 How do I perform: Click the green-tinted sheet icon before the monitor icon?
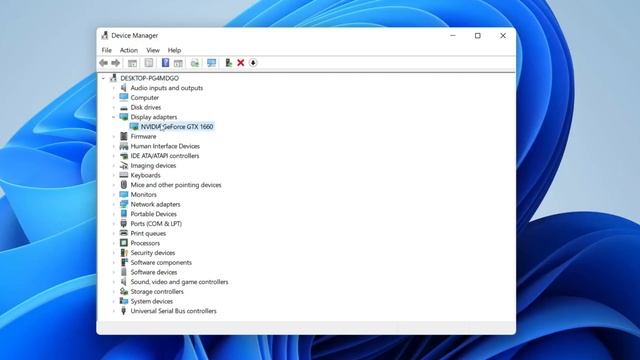tap(195, 63)
